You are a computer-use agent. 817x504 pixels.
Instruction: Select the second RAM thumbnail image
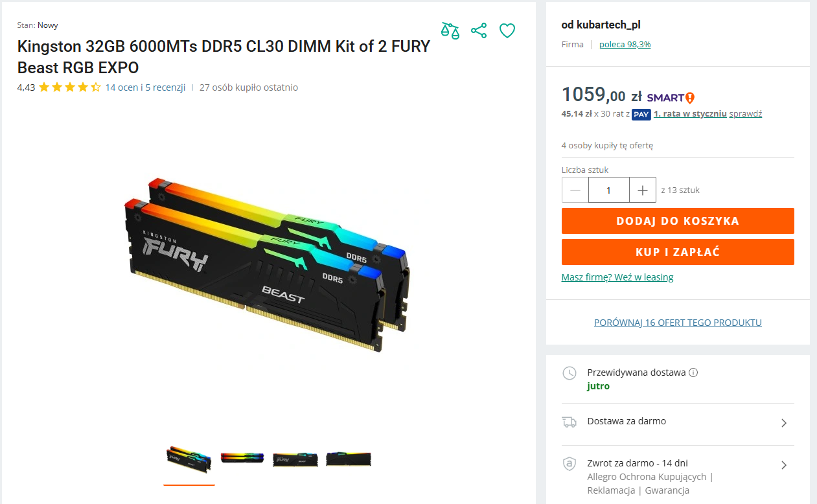[242, 457]
